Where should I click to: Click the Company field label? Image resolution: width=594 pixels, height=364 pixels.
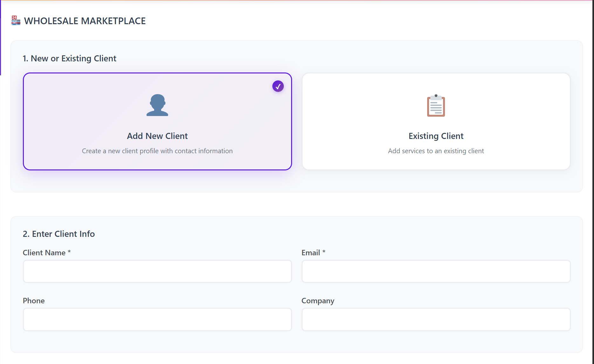[317, 301]
